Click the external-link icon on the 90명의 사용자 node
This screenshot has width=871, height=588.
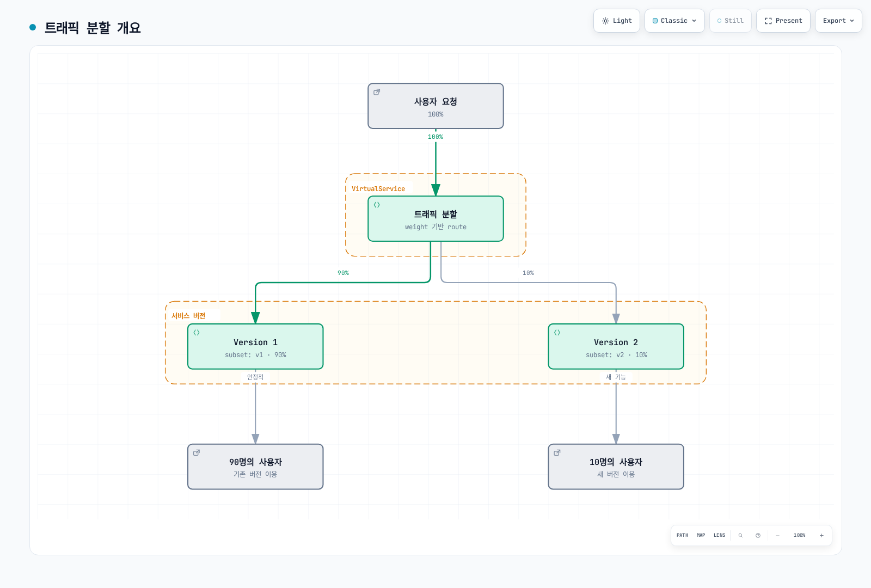(197, 452)
